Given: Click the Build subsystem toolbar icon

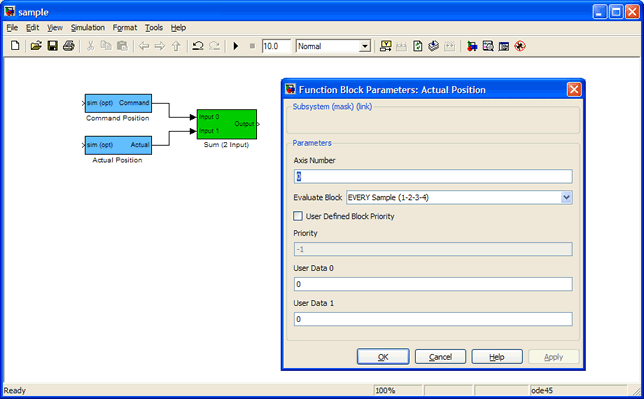Looking at the screenshot, I should 433,46.
